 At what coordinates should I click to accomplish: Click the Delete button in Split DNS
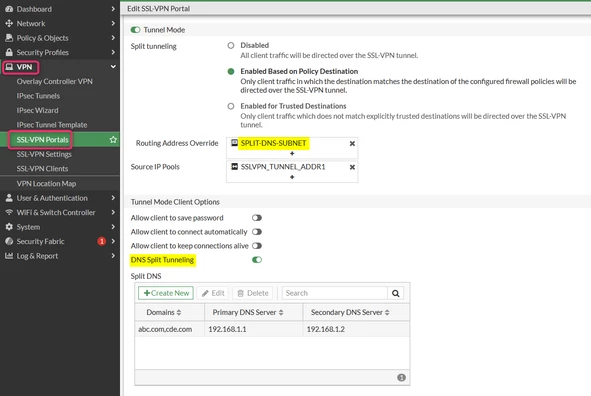[253, 293]
